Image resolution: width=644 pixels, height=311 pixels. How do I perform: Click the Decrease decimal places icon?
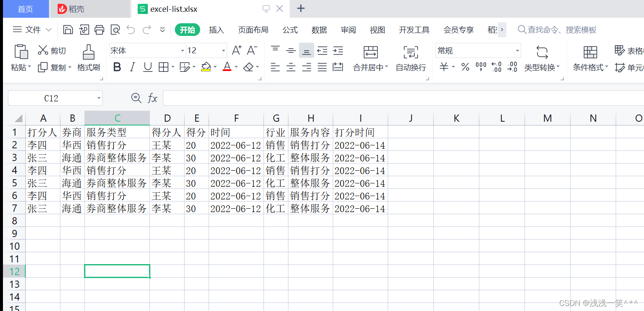click(512, 67)
